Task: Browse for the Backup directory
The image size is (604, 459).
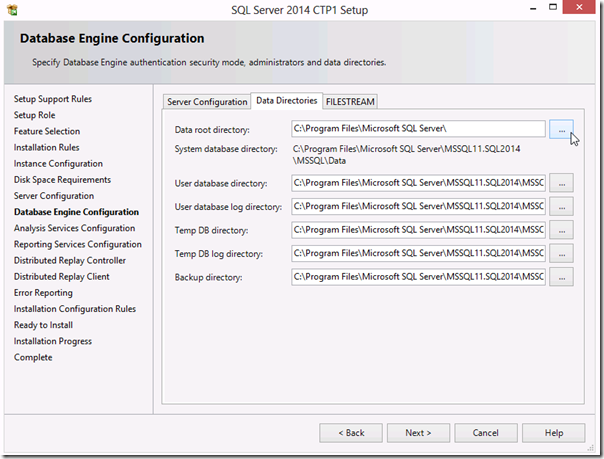Action: (x=561, y=277)
